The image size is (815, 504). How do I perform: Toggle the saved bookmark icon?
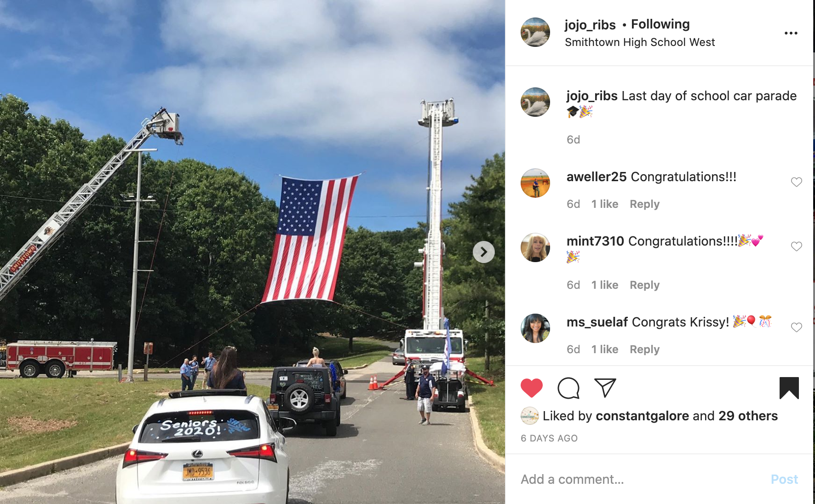(789, 388)
